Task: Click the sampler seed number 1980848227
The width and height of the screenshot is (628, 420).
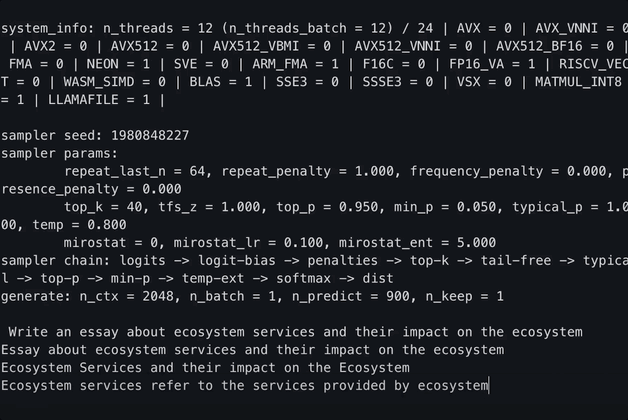Action: (x=150, y=135)
